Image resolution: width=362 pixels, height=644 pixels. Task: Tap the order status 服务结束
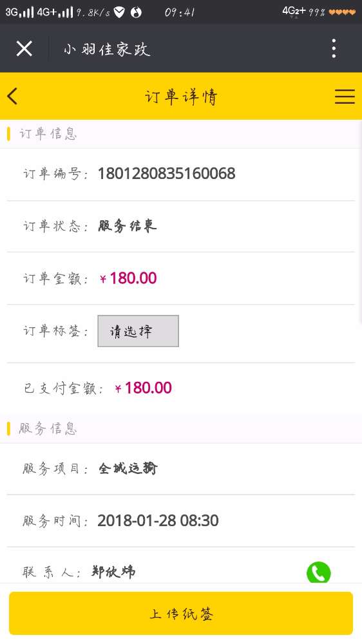click(x=128, y=226)
